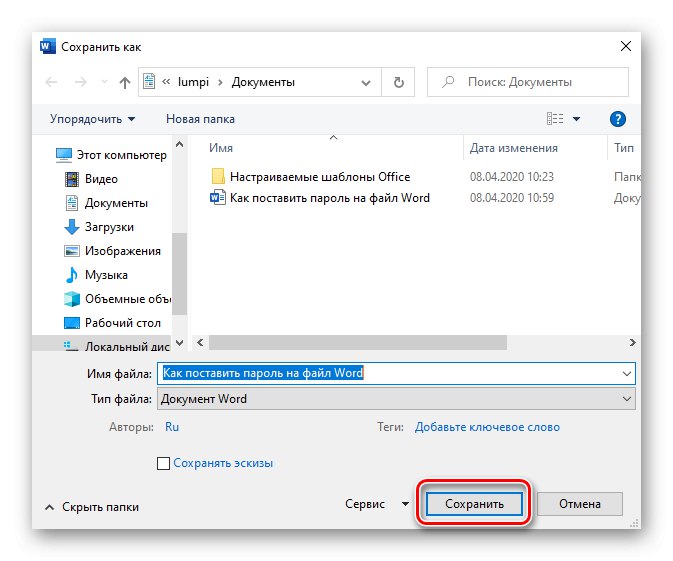Click lumpi in the address path
Viewport: 673px width, 561px height.
click(193, 82)
